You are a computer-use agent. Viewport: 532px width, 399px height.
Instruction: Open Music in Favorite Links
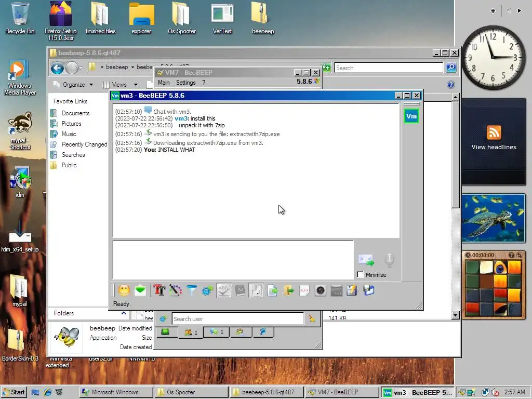pyautogui.click(x=69, y=134)
